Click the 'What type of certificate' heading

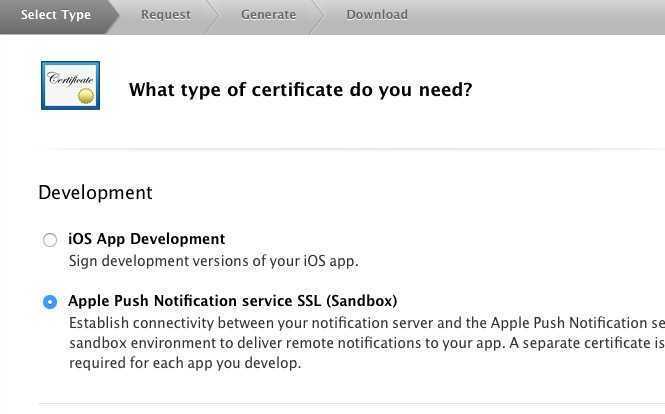tap(300, 90)
